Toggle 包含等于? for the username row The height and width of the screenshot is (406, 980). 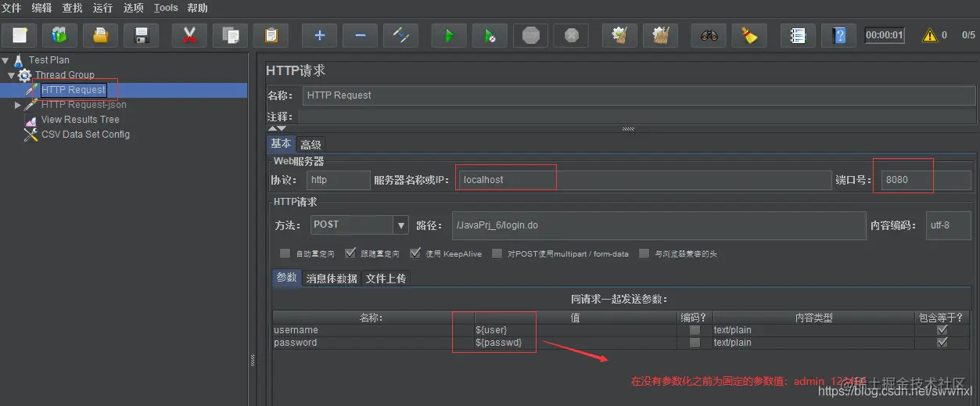(942, 330)
